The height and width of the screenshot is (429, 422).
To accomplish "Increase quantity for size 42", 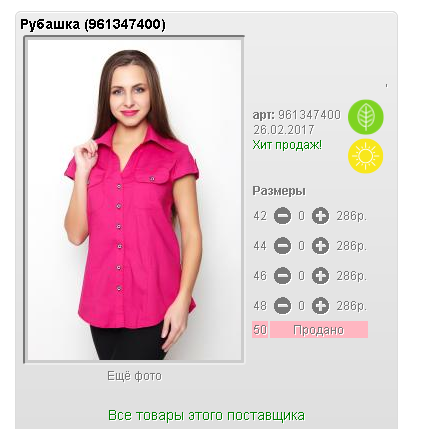I will pyautogui.click(x=320, y=216).
